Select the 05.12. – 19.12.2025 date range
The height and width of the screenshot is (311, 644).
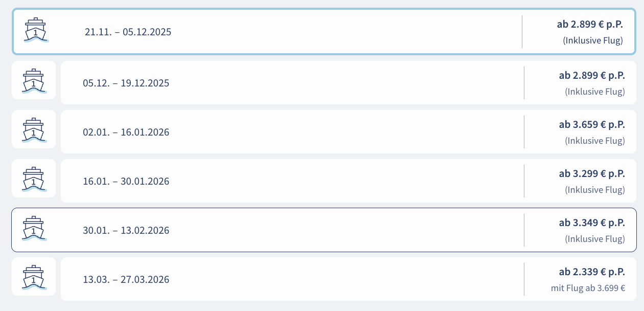[126, 83]
